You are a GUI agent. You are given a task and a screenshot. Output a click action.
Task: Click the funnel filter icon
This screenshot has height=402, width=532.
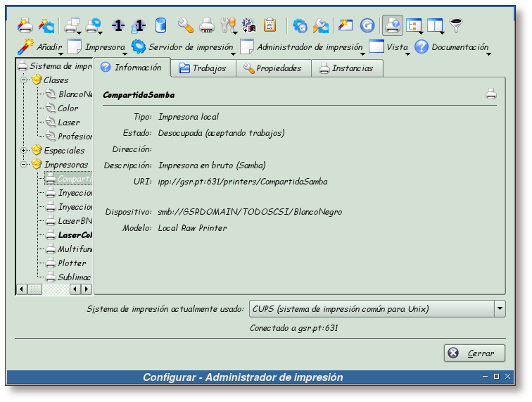(456, 25)
